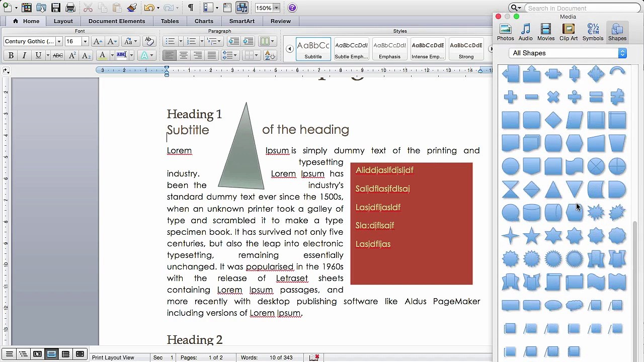Click the Print icon in toolbar
Image resolution: width=644 pixels, height=362 pixels.
coord(70,8)
